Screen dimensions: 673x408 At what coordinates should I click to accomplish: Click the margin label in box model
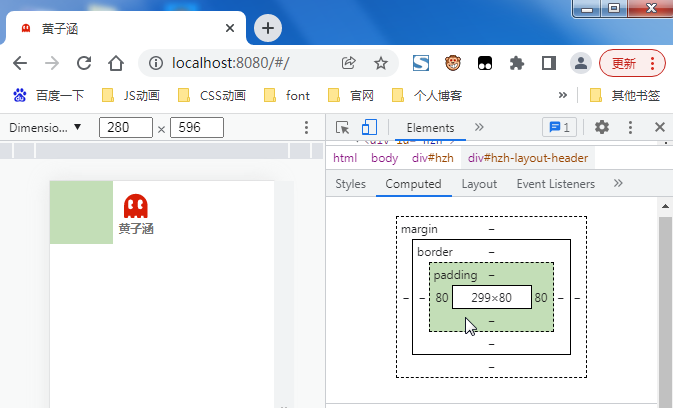(x=419, y=229)
